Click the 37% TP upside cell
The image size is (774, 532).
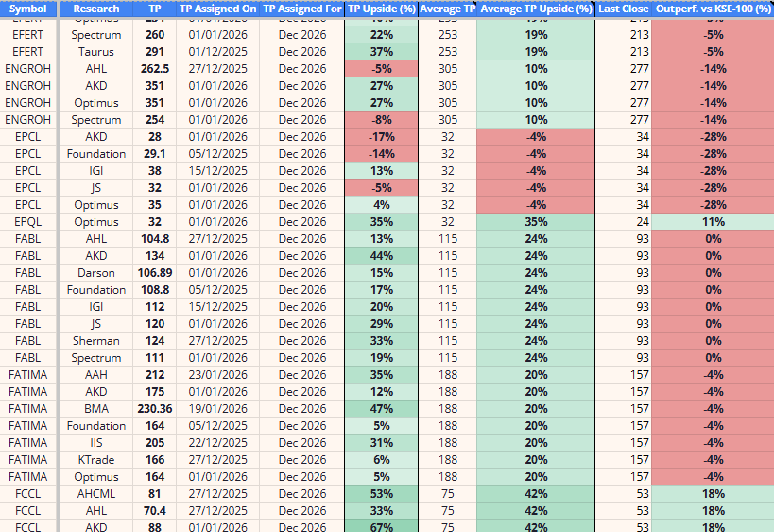(382, 52)
